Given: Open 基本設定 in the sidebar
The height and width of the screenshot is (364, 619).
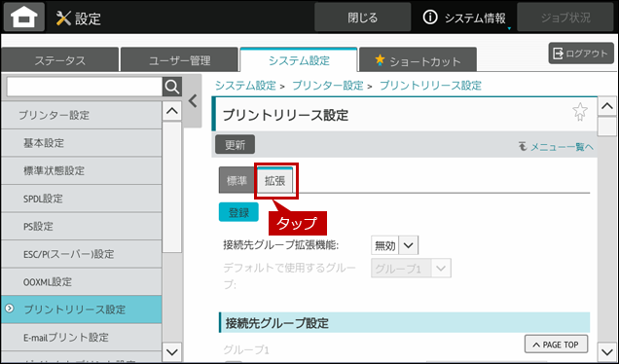Looking at the screenshot, I should [82, 143].
